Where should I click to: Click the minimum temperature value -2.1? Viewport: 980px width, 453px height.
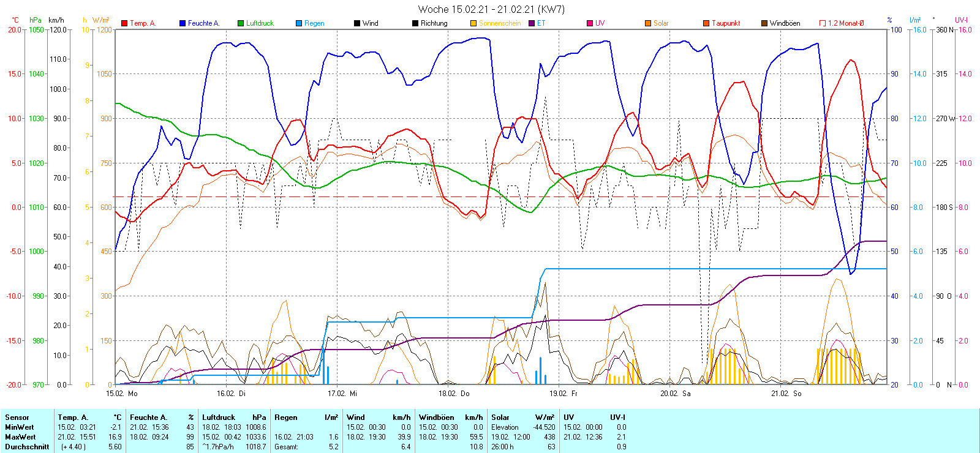[116, 427]
